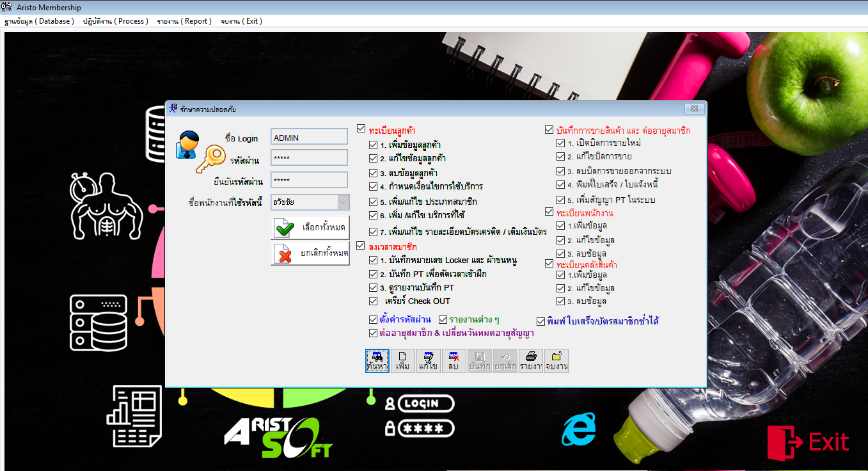Click the แก้ไข (edit) toolbar icon
Viewport: 868px width, 471px height.
point(429,361)
